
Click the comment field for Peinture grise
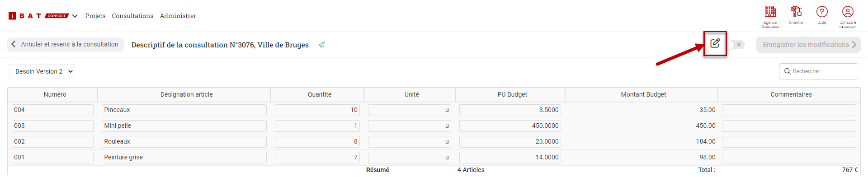coord(789,157)
